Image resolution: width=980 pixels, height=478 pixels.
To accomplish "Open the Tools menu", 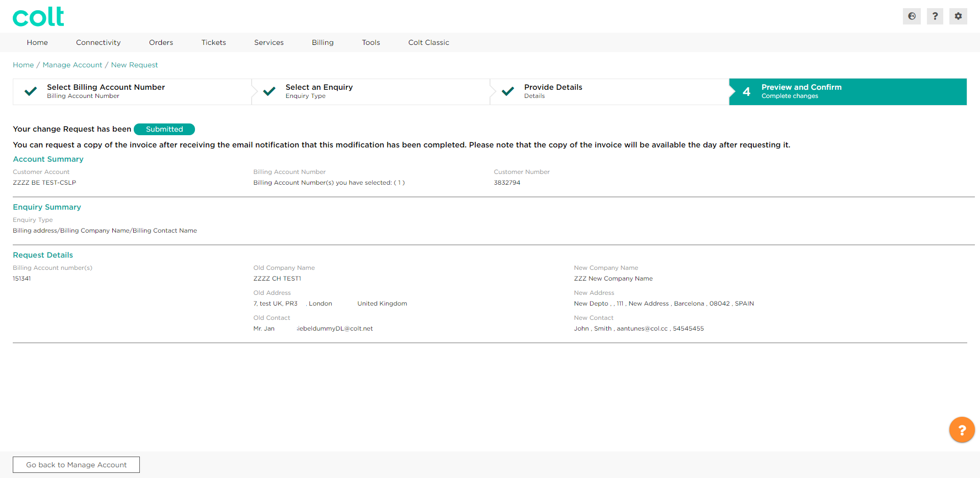I will [x=371, y=42].
